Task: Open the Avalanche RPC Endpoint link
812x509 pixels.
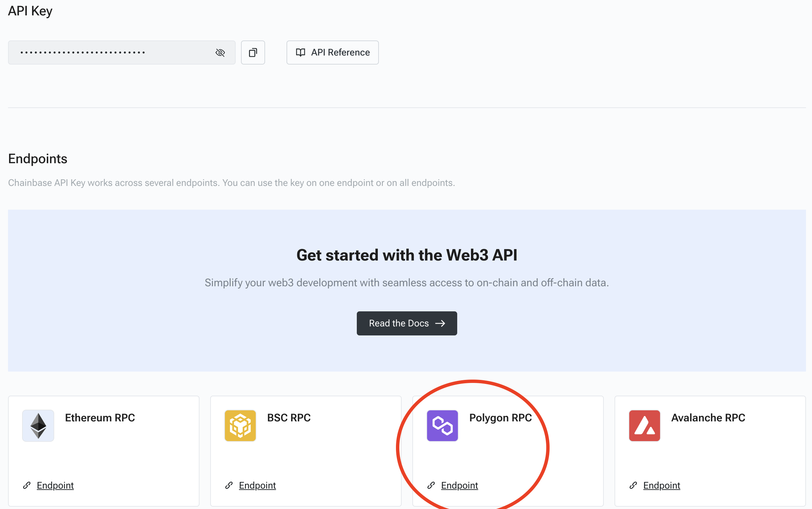Action: (661, 485)
